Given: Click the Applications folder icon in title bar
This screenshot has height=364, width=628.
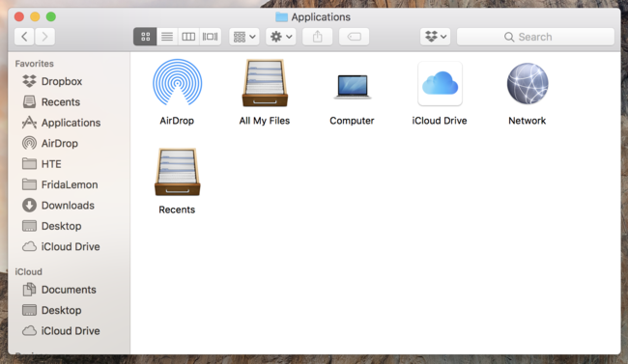Looking at the screenshot, I should tap(281, 16).
